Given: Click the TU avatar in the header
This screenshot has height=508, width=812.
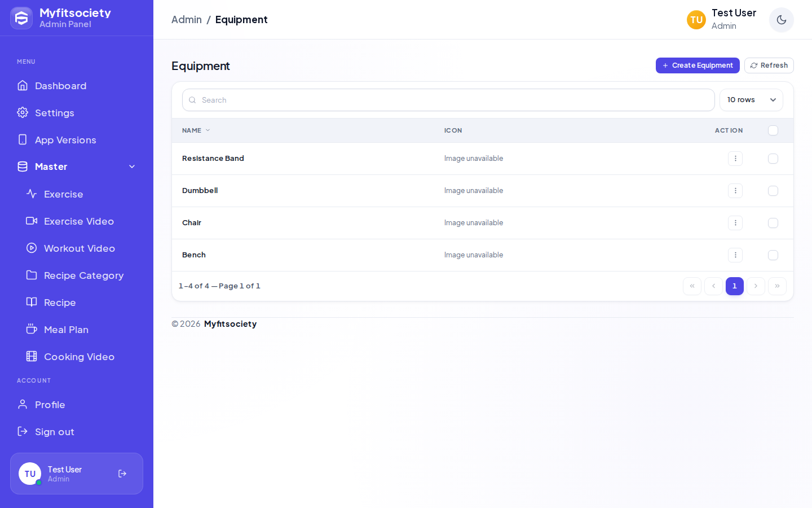Looking at the screenshot, I should coord(696,20).
